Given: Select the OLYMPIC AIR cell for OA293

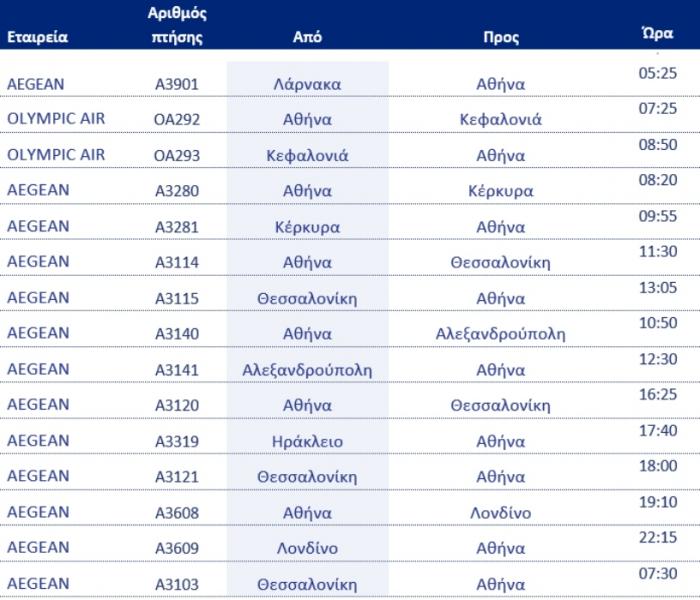Looking at the screenshot, I should point(56,155).
